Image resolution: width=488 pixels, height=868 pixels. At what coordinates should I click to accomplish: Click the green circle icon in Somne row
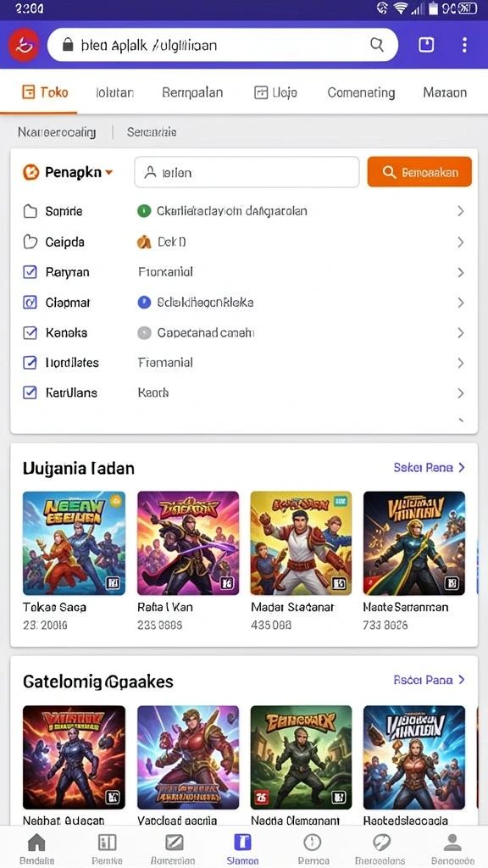pos(144,211)
